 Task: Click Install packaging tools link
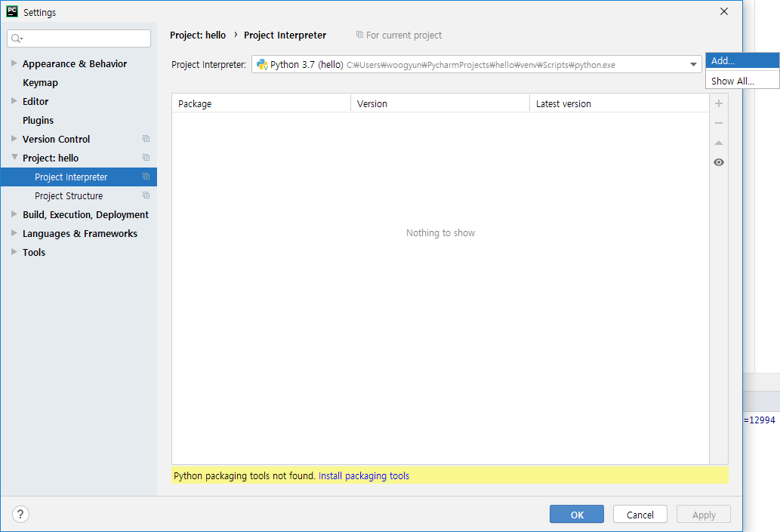tap(364, 476)
